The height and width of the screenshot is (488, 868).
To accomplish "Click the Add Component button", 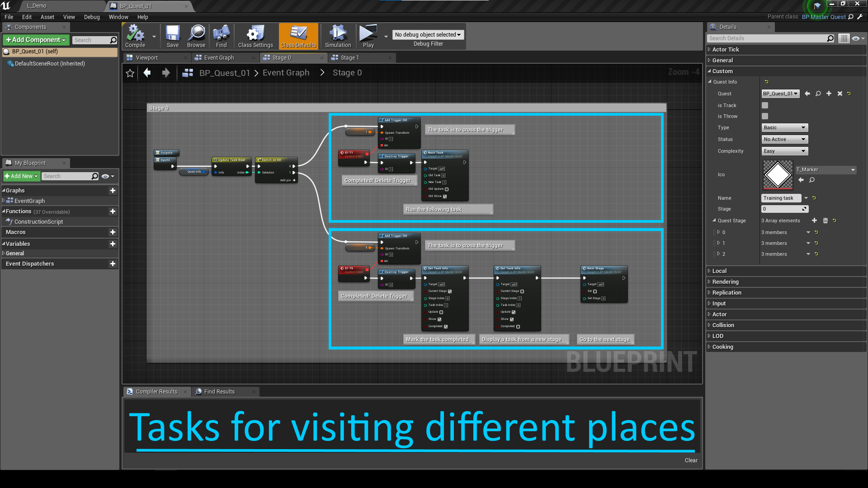I will click(36, 40).
